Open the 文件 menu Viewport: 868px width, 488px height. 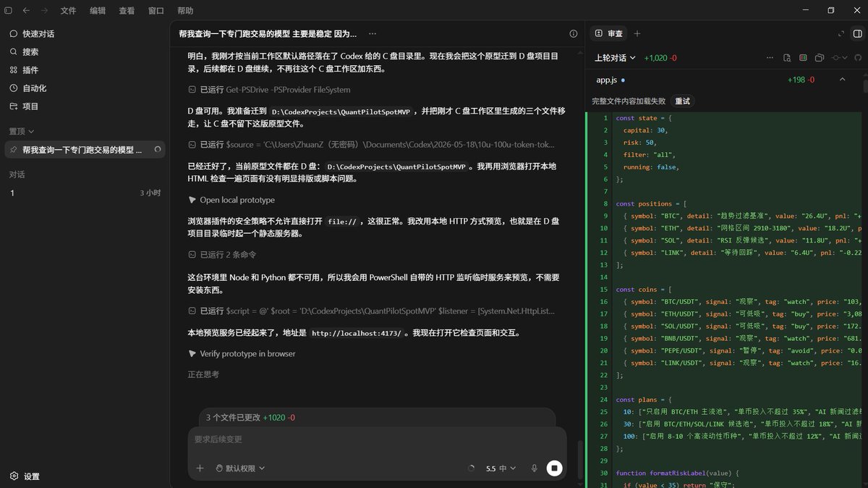pyautogui.click(x=69, y=11)
